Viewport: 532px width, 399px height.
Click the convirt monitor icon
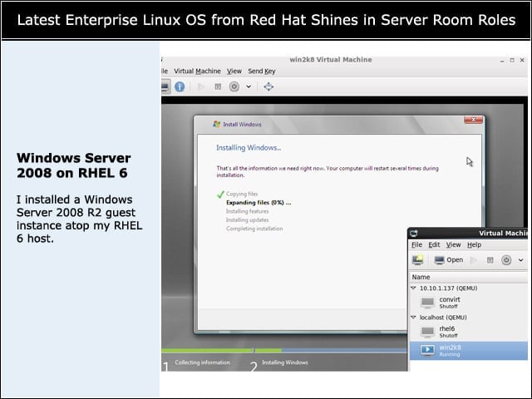coord(427,303)
